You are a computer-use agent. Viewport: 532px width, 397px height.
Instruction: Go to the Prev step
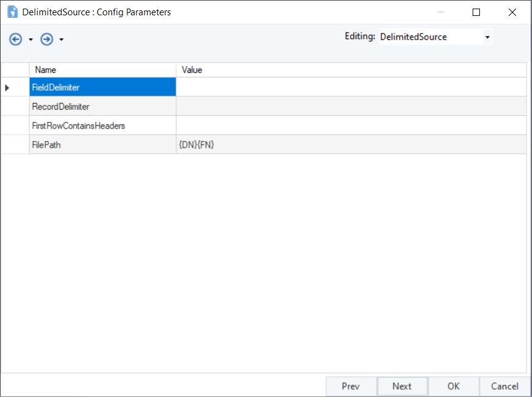[x=351, y=386]
